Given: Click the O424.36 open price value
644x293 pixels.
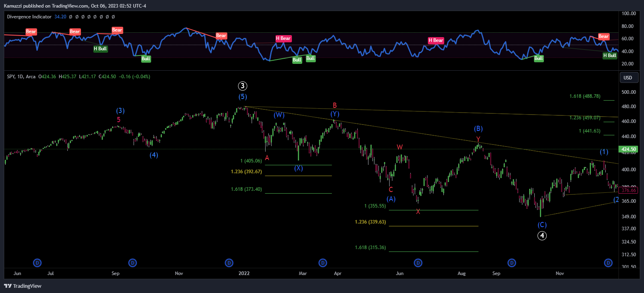Looking at the screenshot, I should tap(47, 77).
